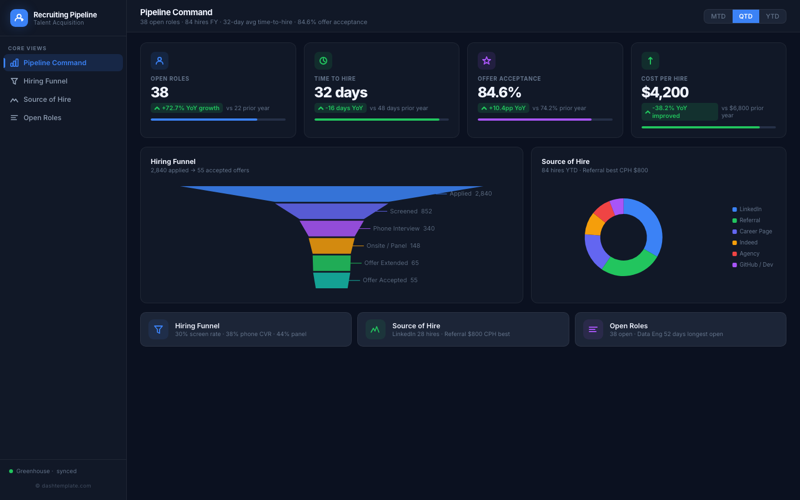
Task: Click the Greenhouse synced status indicator
Action: pos(11,471)
